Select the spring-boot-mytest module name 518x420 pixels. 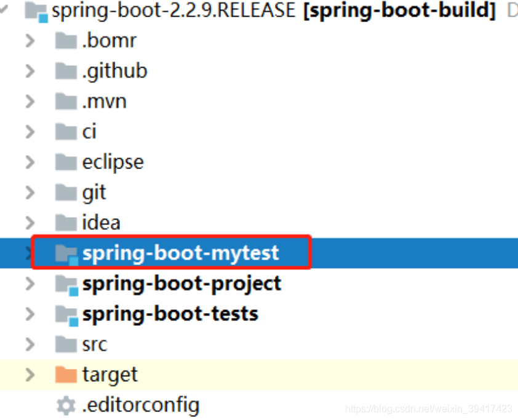point(181,253)
